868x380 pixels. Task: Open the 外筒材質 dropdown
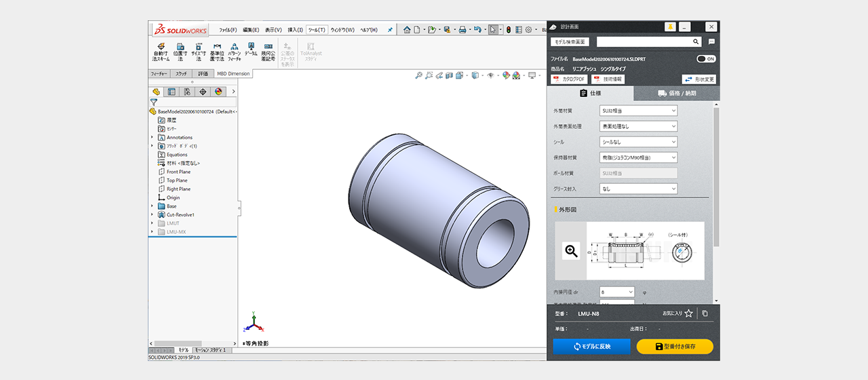point(638,111)
